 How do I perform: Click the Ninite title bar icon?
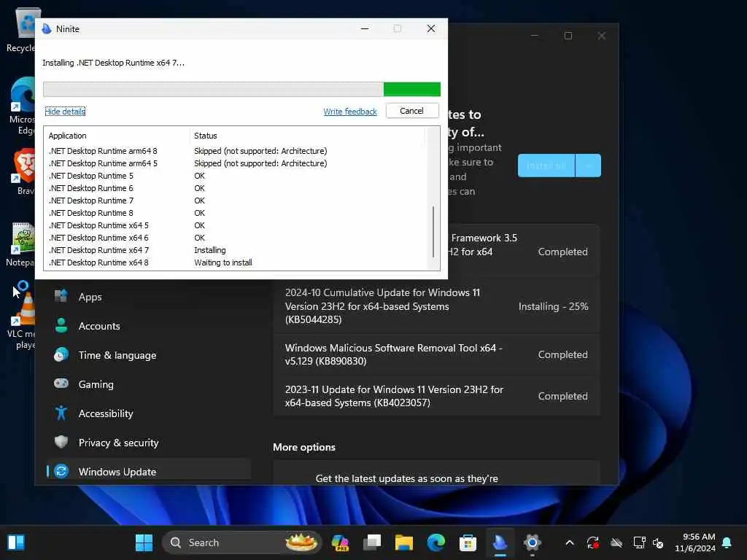click(47, 28)
